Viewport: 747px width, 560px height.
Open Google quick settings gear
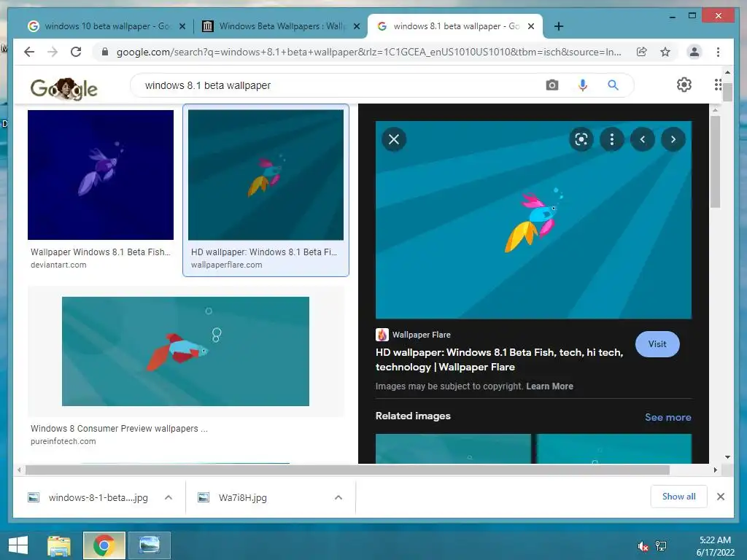click(684, 85)
